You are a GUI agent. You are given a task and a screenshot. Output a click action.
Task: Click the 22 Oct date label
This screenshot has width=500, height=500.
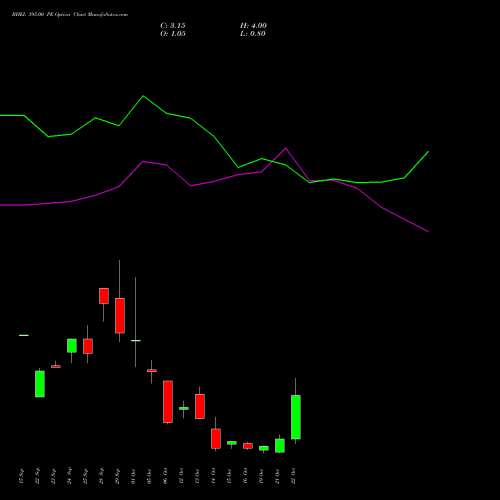[293, 476]
